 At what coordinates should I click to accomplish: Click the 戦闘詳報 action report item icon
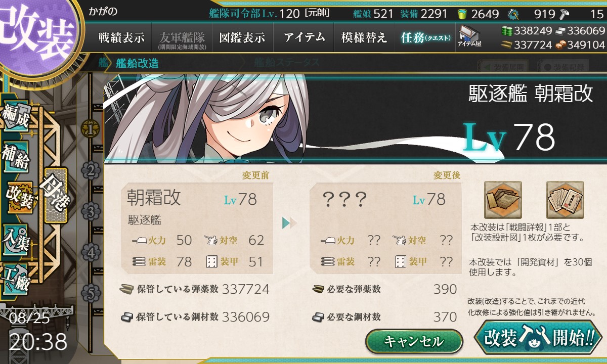click(x=503, y=200)
